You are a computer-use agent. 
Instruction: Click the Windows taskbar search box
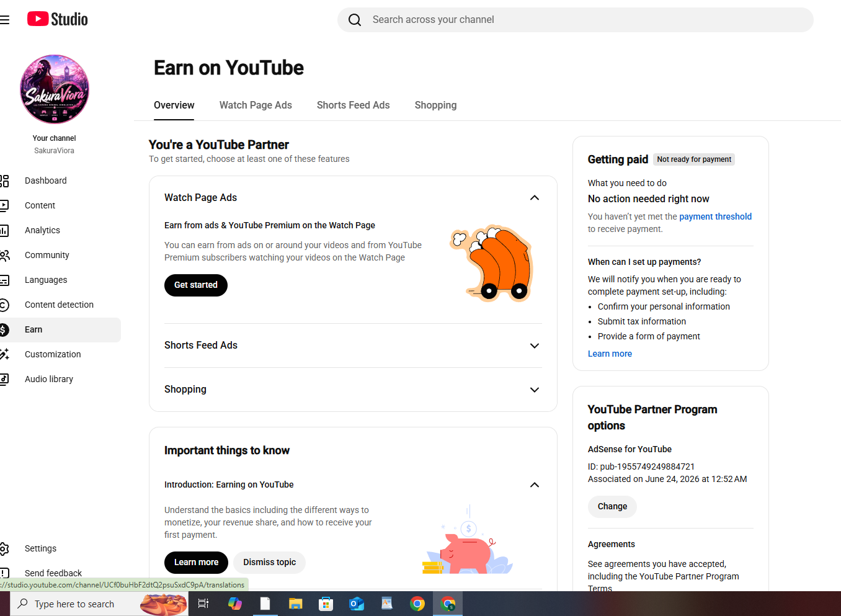click(x=99, y=604)
